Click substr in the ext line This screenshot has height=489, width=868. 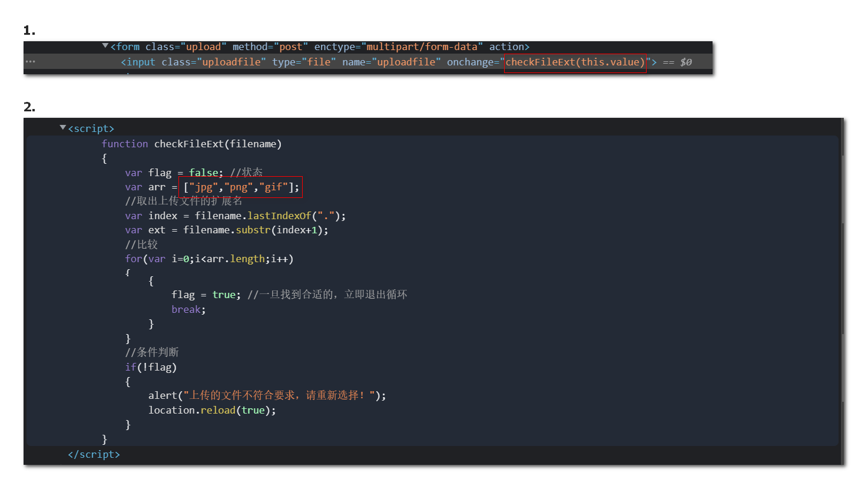click(x=253, y=230)
